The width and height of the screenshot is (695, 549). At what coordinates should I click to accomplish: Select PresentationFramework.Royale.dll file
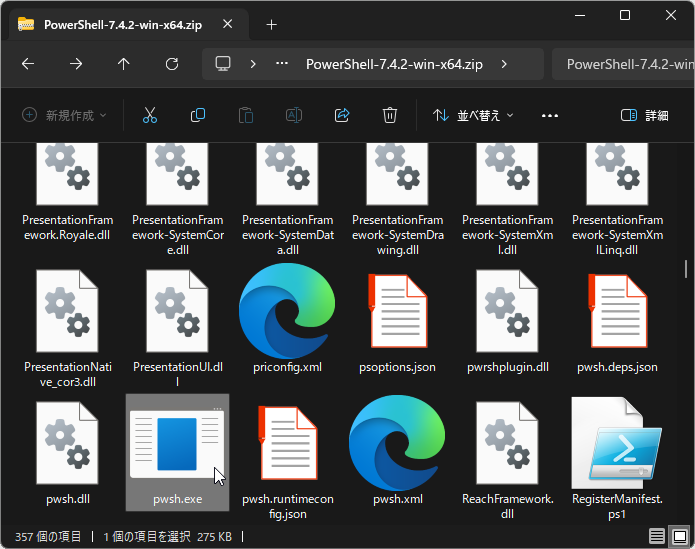click(67, 192)
